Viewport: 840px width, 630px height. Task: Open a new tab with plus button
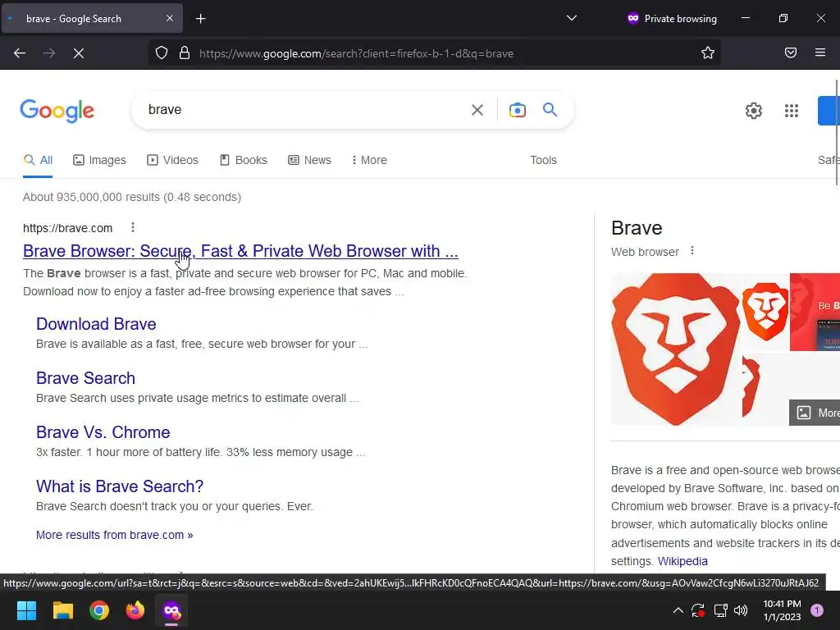[x=200, y=19]
